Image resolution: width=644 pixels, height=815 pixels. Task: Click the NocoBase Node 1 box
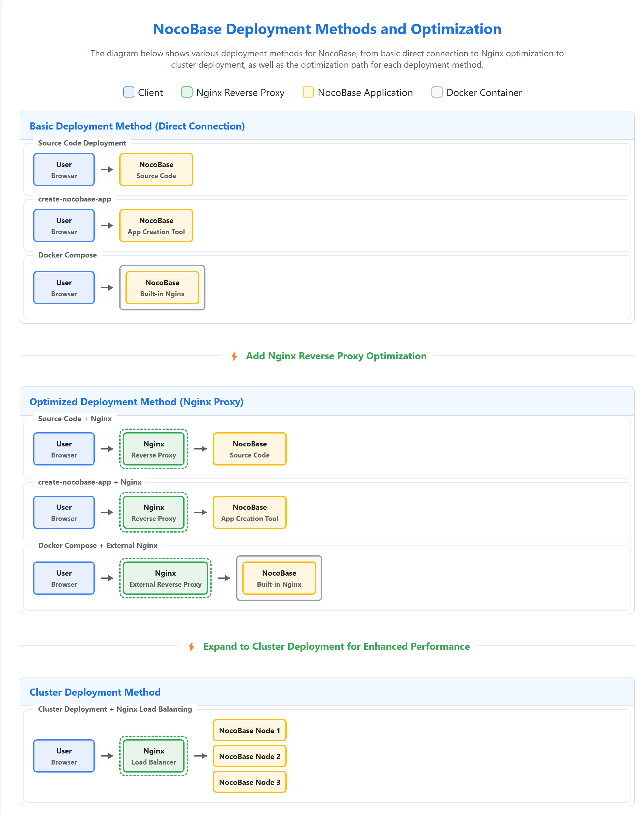coord(250,730)
